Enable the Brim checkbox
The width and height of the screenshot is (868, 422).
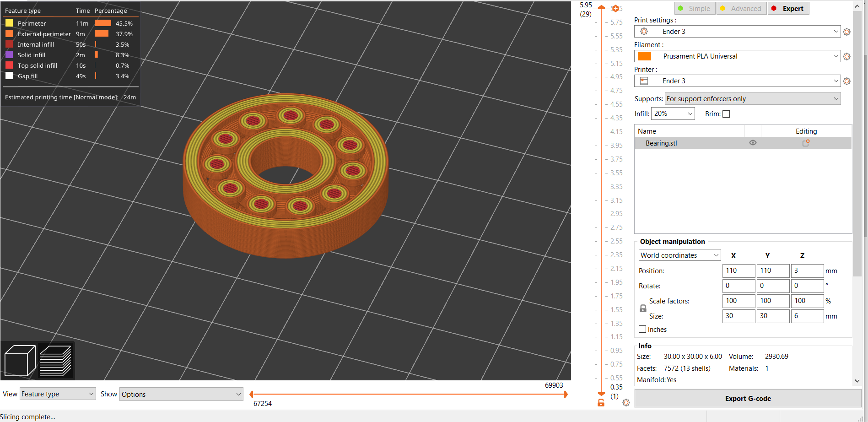click(726, 114)
